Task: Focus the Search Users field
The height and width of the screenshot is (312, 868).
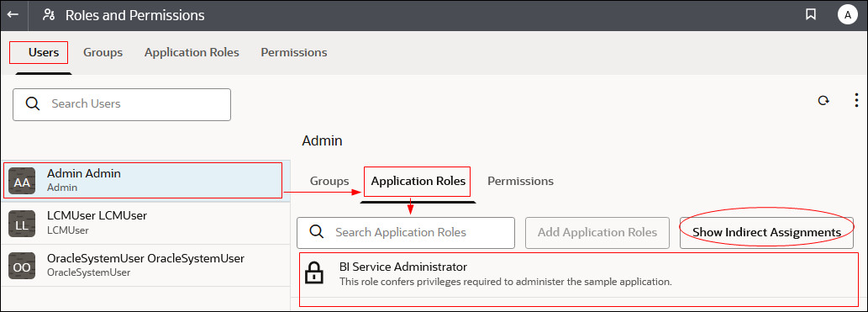Action: 122,104
